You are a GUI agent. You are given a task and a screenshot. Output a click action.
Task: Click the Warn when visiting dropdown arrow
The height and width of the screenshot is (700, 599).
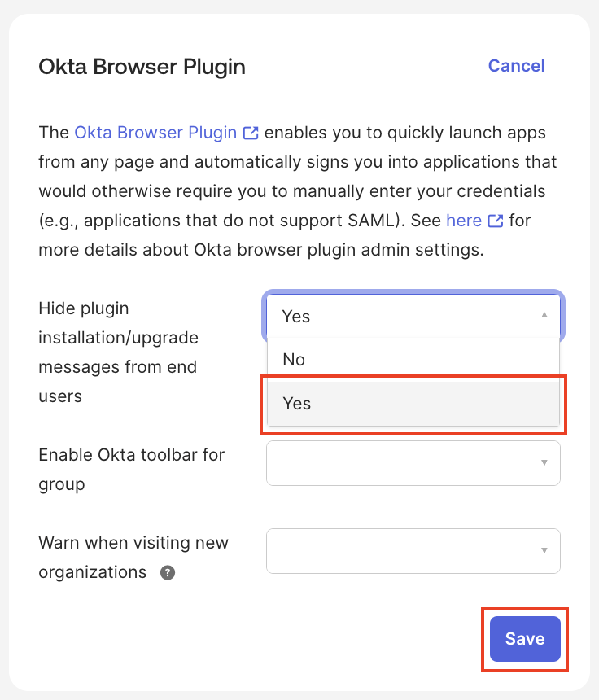[x=544, y=551]
